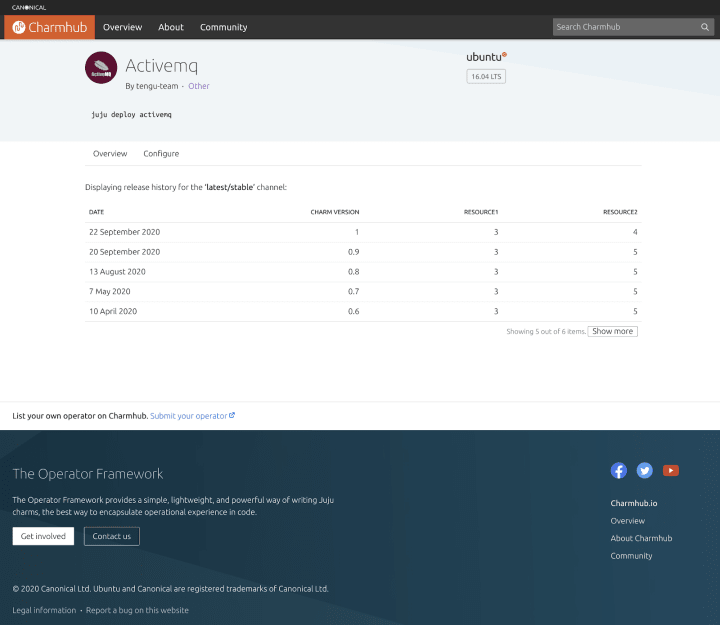The width and height of the screenshot is (720, 625).
Task: Click the RESOURCE1 column header
Action: tap(481, 212)
